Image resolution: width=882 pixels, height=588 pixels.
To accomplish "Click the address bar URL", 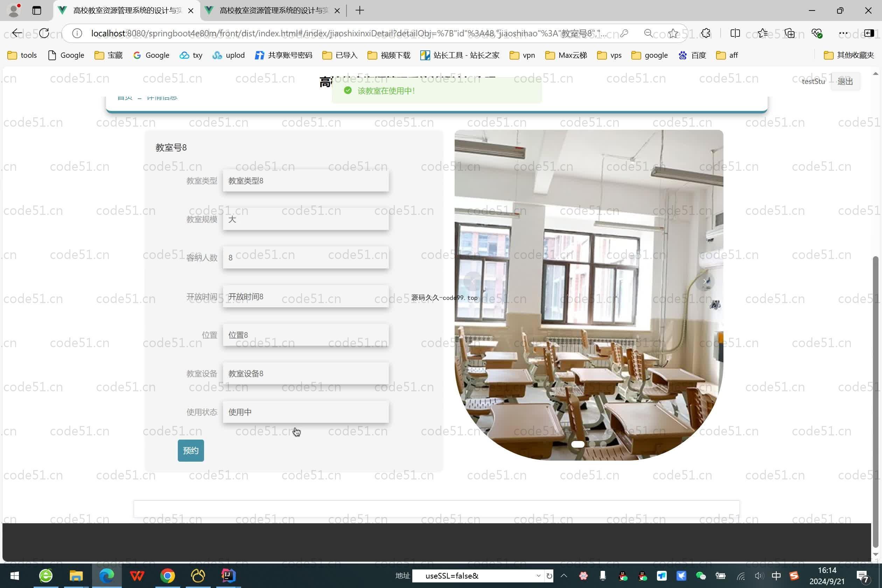I will point(349,33).
